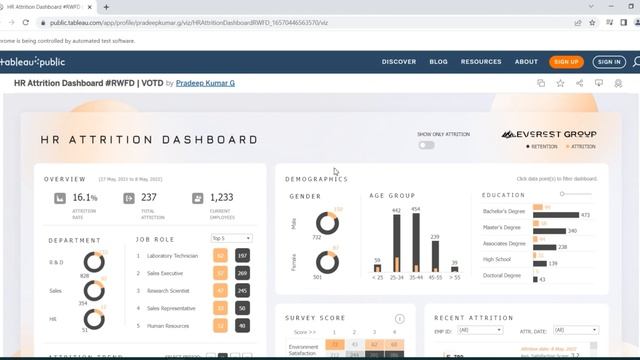This screenshot has width=640, height=360.
Task: Open the Chrome side panel icon
Action: 623,23
